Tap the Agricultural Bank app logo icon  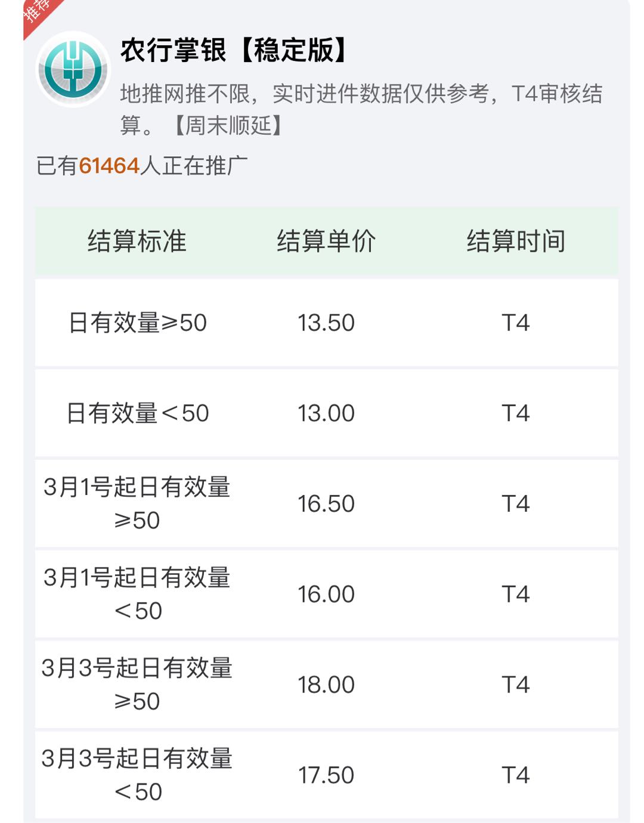click(x=73, y=69)
